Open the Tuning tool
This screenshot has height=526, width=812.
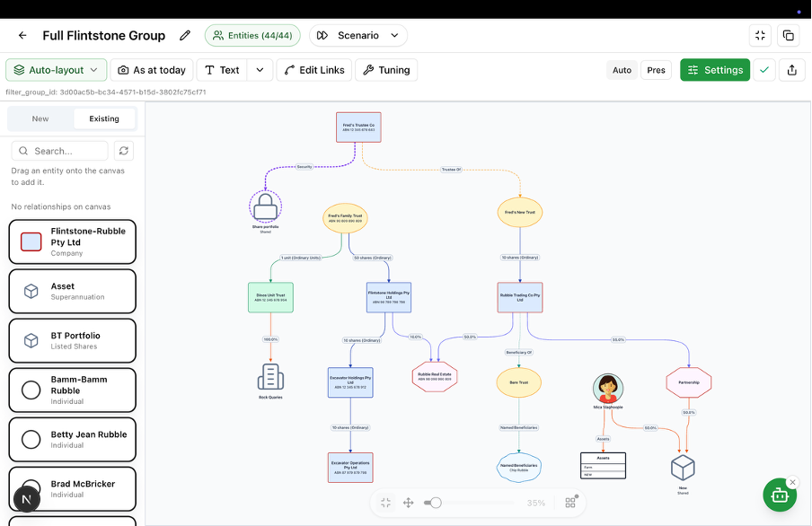386,70
